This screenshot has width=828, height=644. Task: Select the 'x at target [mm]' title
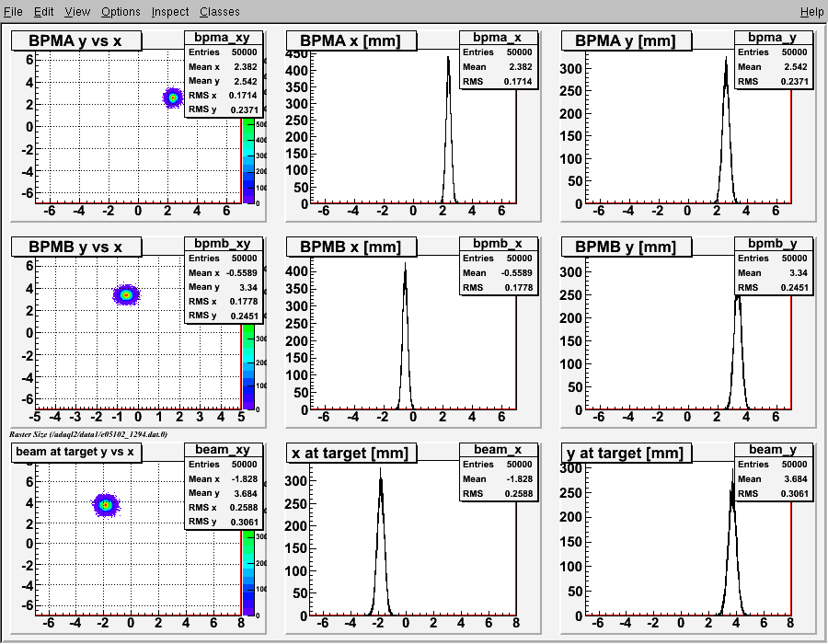tap(351, 453)
